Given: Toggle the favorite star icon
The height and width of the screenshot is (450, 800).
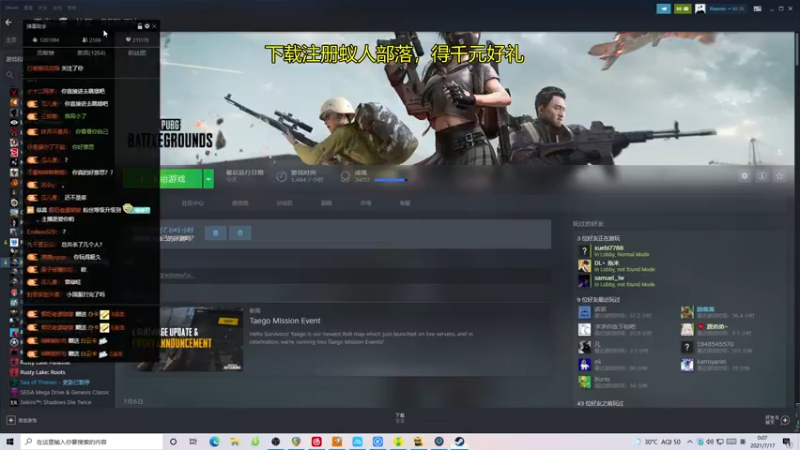Looking at the screenshot, I should [x=780, y=176].
